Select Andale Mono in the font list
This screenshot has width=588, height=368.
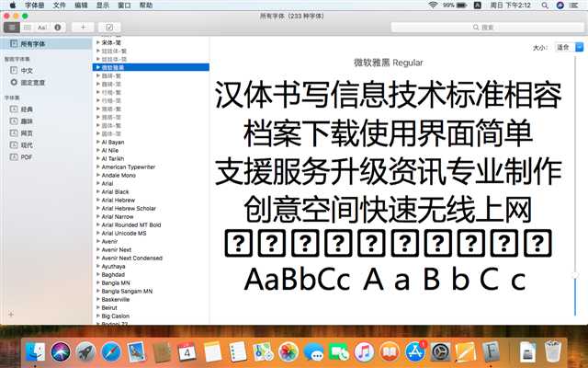coord(151,175)
